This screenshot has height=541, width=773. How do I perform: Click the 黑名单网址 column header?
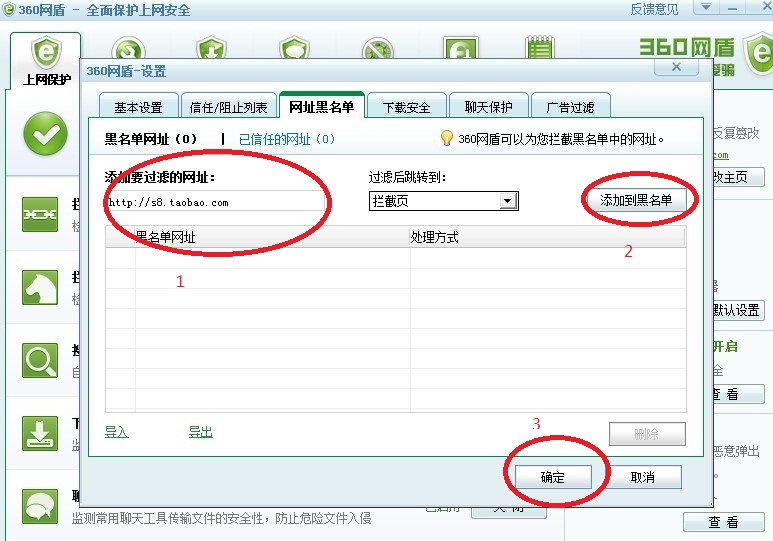[x=273, y=237]
